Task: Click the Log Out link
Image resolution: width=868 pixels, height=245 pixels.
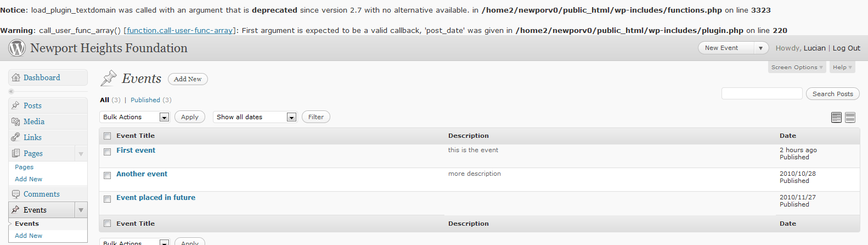Action: pos(846,48)
